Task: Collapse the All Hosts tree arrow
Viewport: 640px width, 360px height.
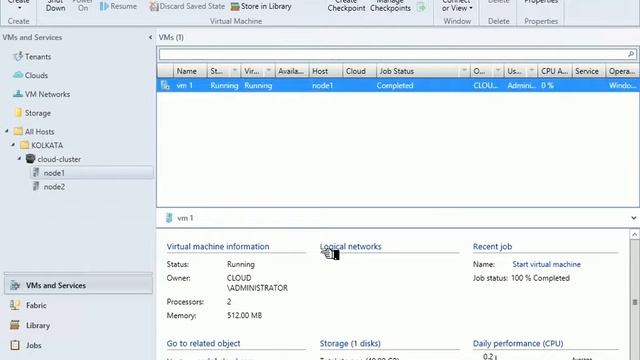Action: (7, 131)
